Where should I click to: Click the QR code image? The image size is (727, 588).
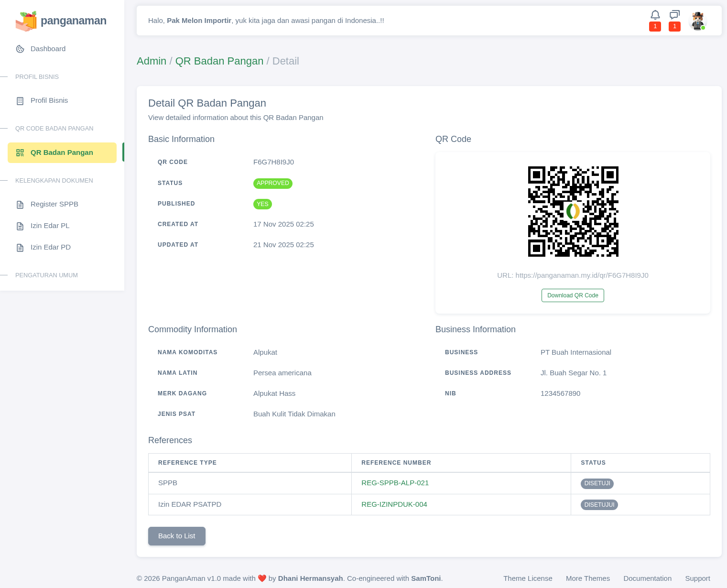pos(573,211)
